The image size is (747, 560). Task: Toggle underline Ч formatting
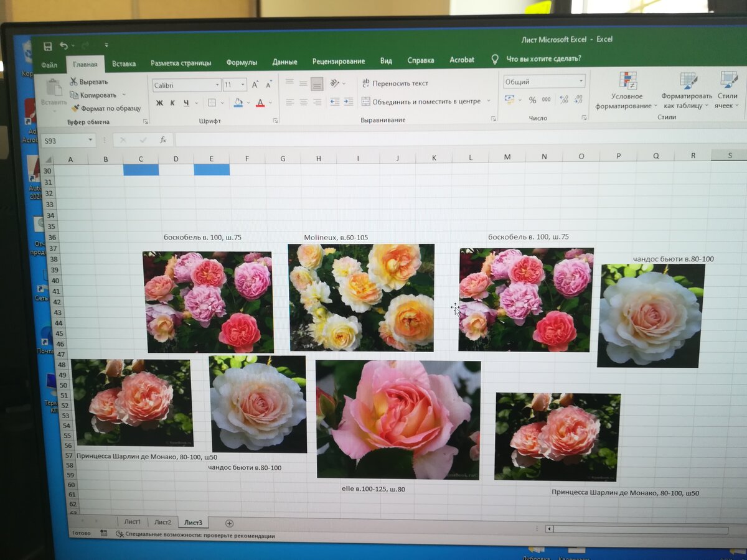[x=186, y=103]
